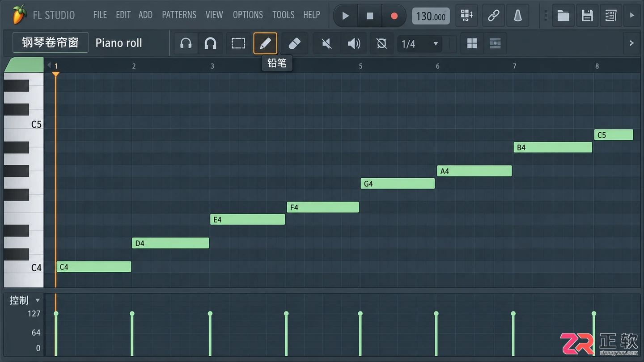Open the HELP menu

(x=311, y=15)
